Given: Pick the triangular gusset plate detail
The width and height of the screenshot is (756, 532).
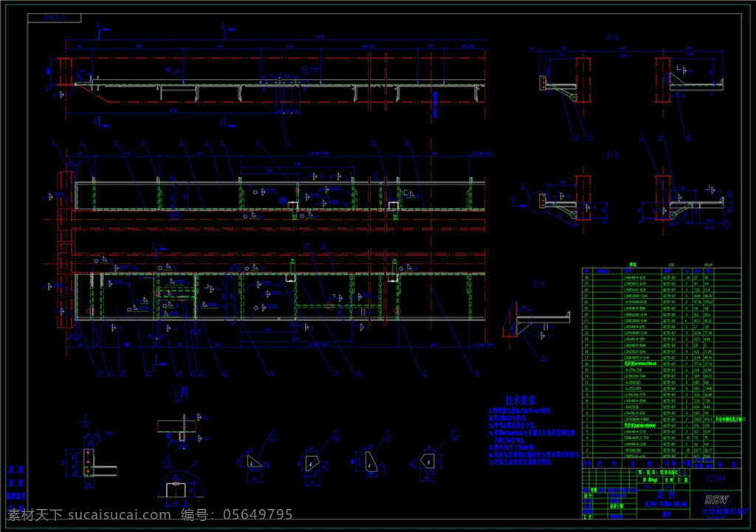Looking at the screenshot, I should pos(254,462).
